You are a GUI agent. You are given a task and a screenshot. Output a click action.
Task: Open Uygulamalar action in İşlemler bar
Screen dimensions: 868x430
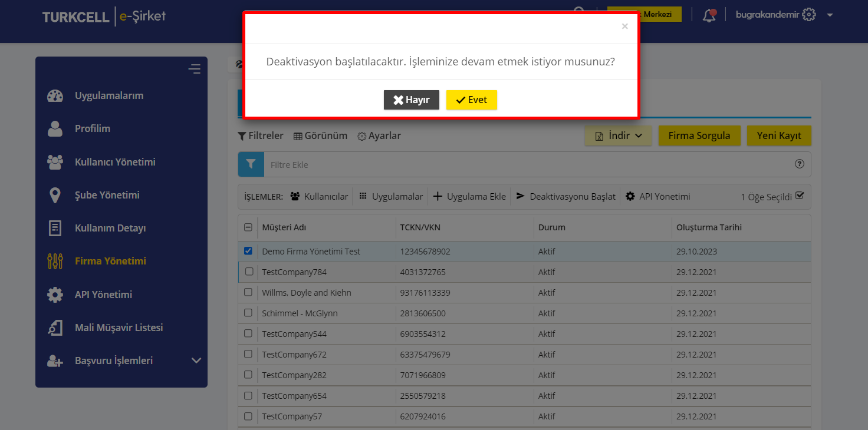[x=391, y=197]
